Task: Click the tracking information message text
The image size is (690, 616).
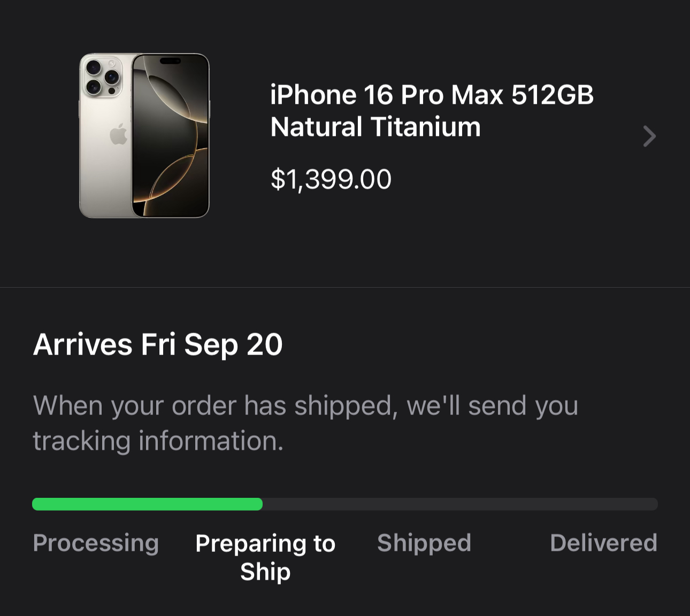Action: [x=305, y=422]
